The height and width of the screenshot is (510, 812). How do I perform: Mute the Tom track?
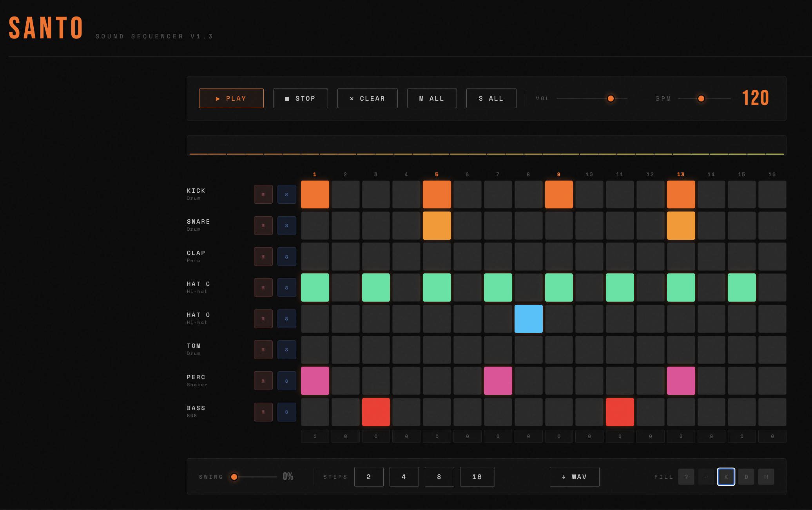click(x=263, y=350)
